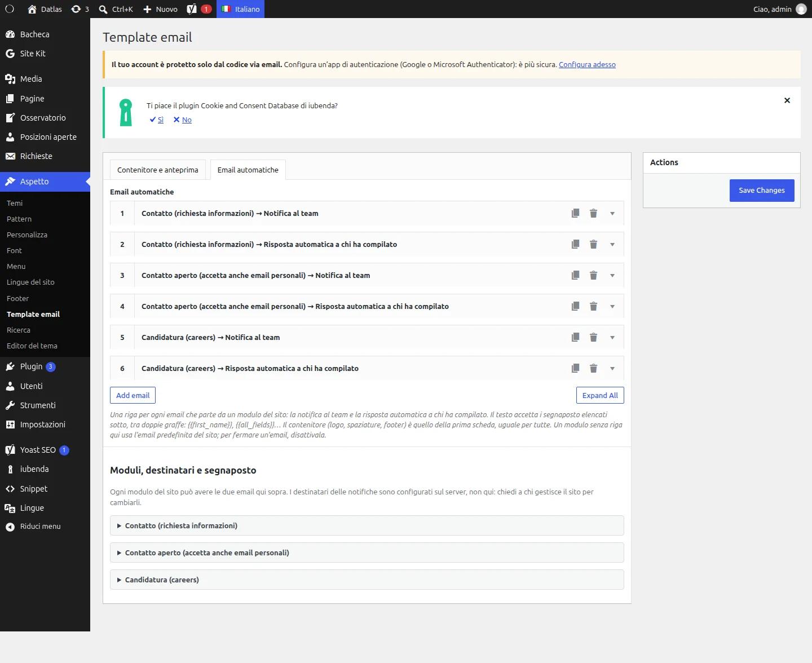This screenshot has width=812, height=663.
Task: Open the Footer submenu item
Action: [x=17, y=298]
